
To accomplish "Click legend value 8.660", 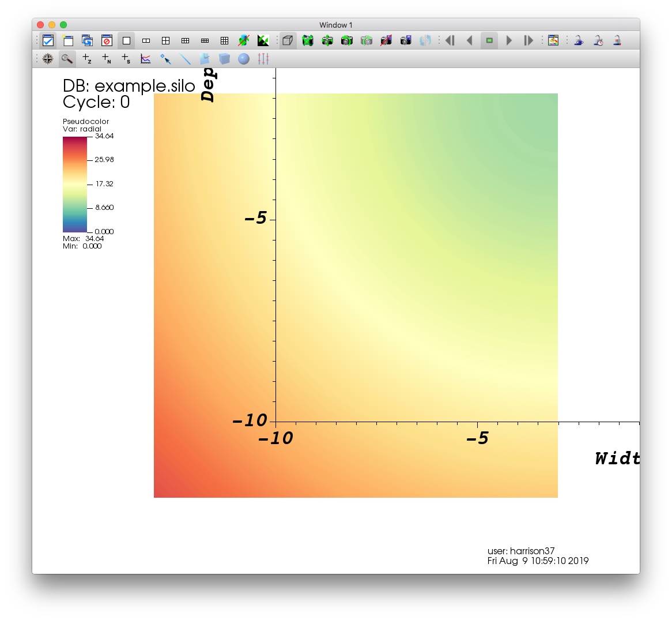I will (104, 208).
